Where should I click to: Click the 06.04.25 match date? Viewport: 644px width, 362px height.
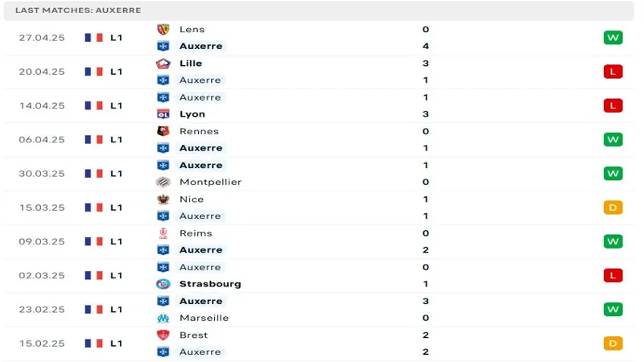pos(42,140)
